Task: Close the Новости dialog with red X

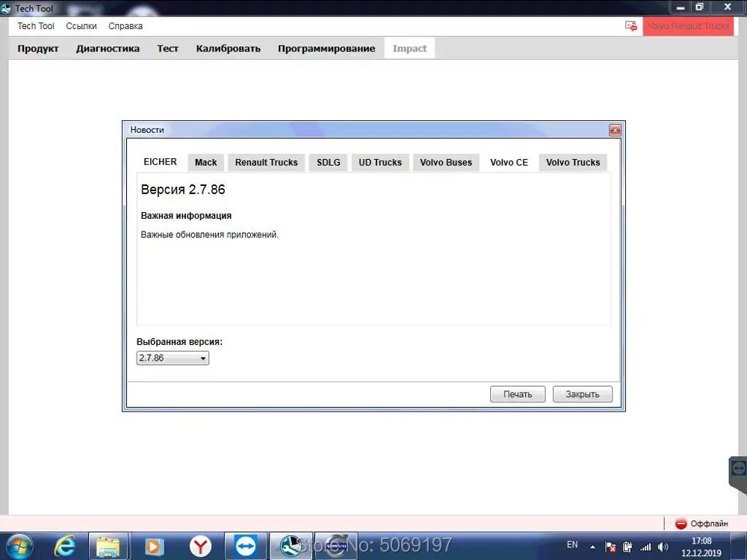Action: pyautogui.click(x=615, y=130)
